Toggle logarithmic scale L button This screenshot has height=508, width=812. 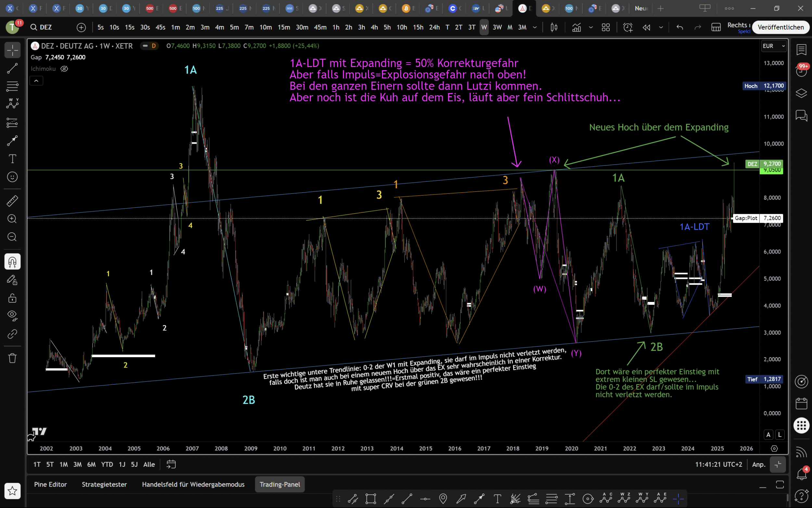coord(780,435)
